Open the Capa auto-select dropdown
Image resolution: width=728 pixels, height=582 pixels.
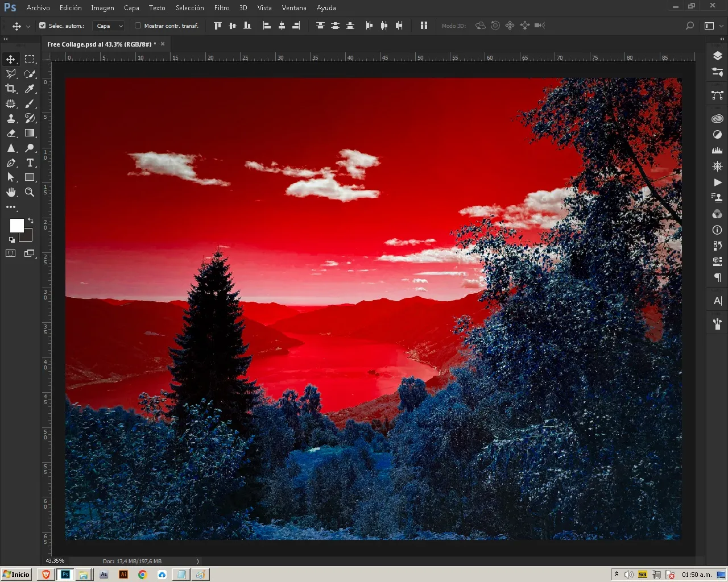pyautogui.click(x=109, y=26)
